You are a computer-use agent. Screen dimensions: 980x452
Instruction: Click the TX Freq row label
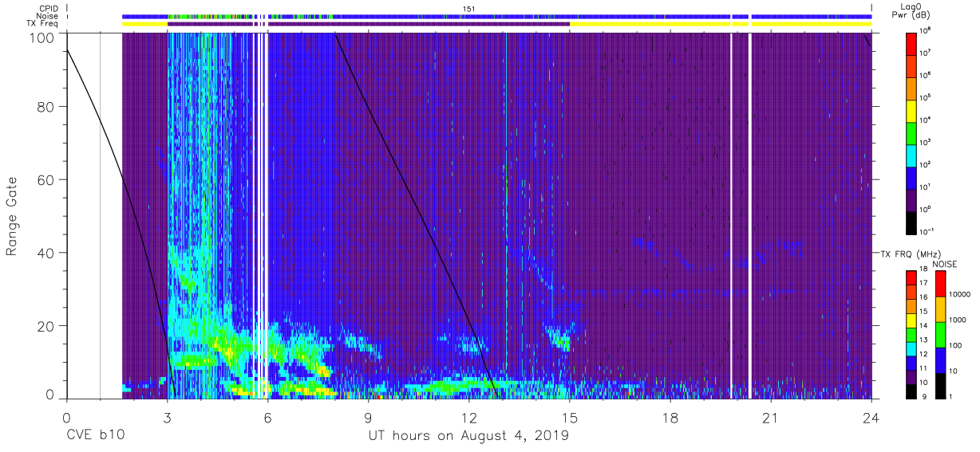coord(41,24)
